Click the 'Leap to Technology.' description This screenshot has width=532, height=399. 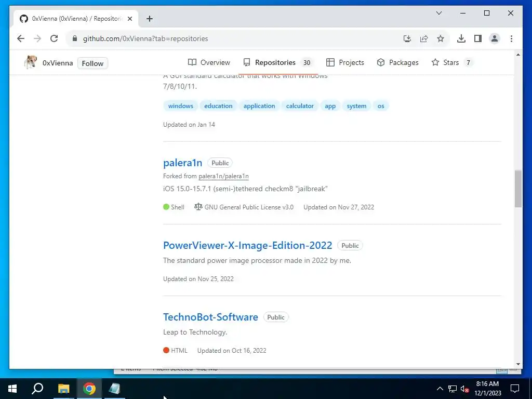[x=195, y=332]
